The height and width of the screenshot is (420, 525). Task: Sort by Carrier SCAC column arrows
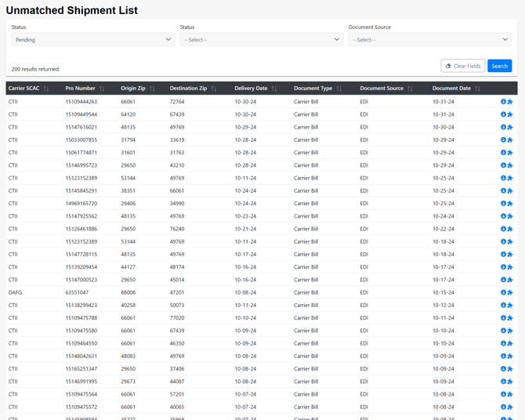coord(46,89)
